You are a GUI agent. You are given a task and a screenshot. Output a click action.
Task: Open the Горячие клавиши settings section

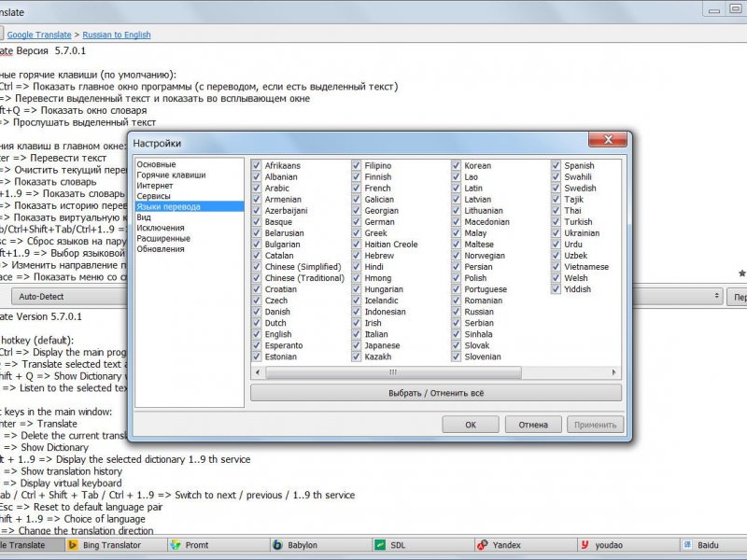click(171, 175)
